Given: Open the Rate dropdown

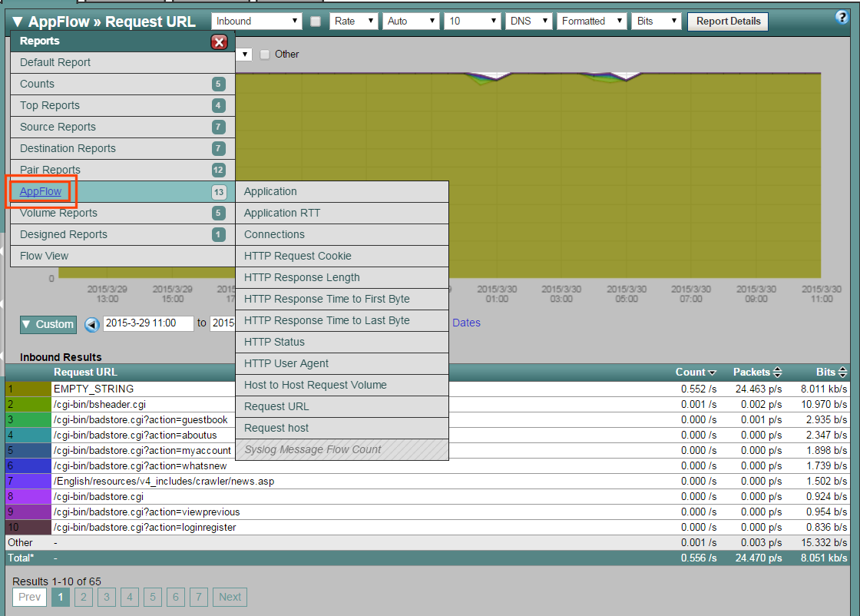Looking at the screenshot, I should click(354, 22).
